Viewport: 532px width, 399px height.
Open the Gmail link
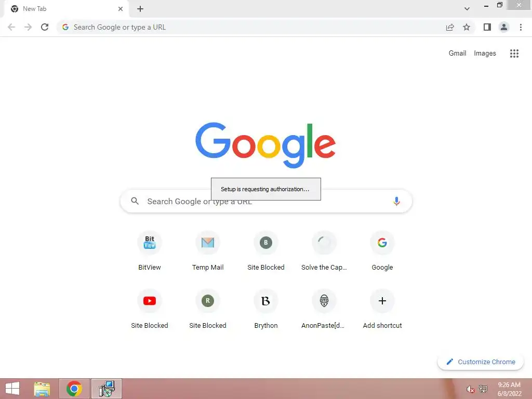click(457, 54)
